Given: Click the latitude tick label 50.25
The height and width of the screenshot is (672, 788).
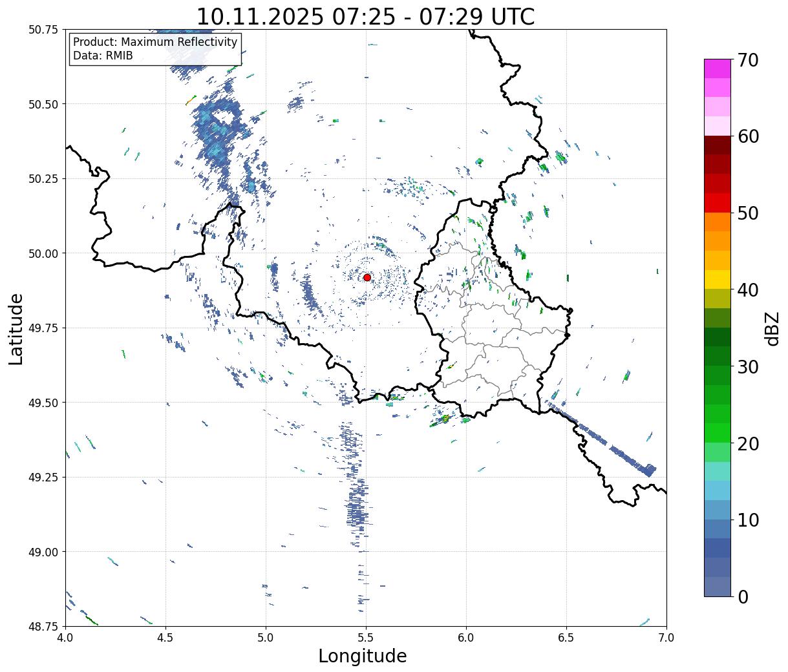Looking at the screenshot, I should (x=43, y=179).
